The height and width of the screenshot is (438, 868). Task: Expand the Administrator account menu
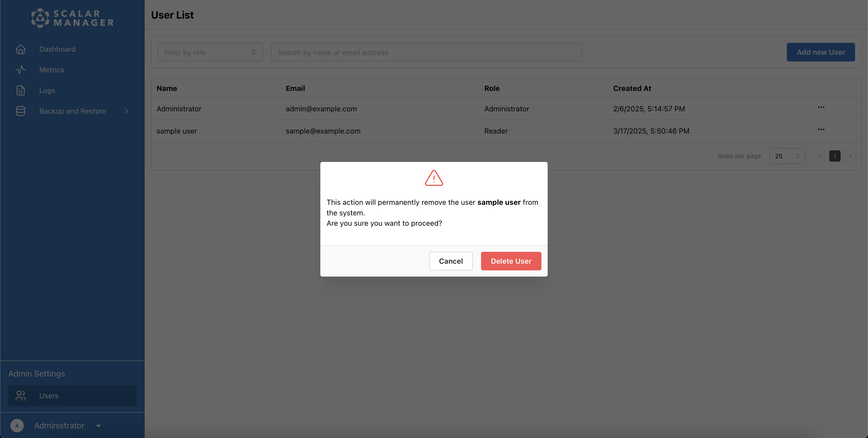[x=98, y=426]
